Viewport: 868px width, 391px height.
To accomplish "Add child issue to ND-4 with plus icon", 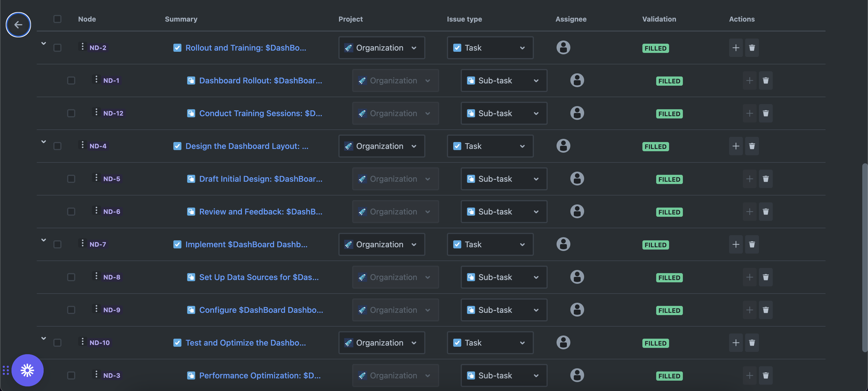I will [736, 146].
